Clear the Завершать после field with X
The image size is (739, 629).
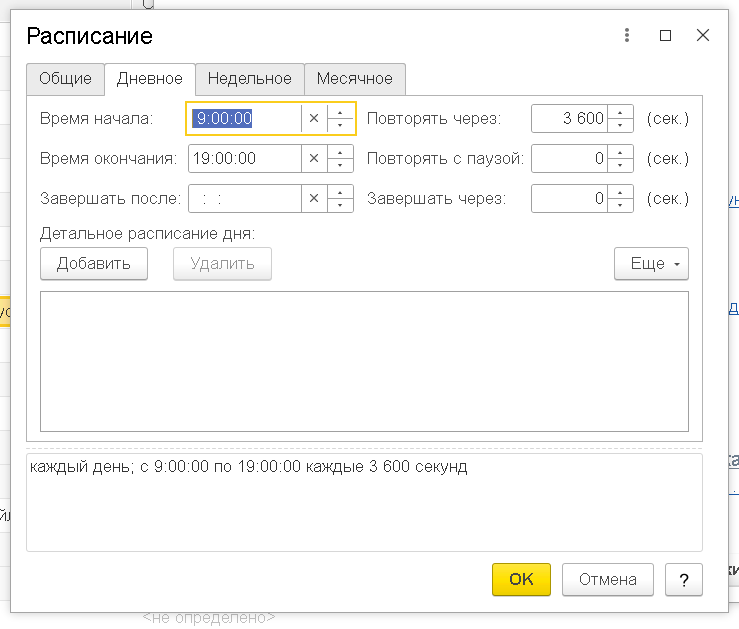point(314,199)
